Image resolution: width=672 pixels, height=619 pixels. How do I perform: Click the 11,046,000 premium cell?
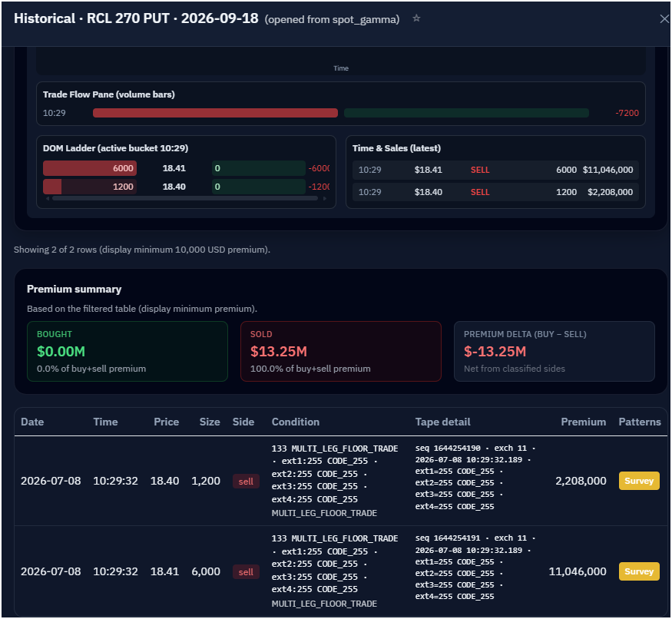tap(578, 571)
